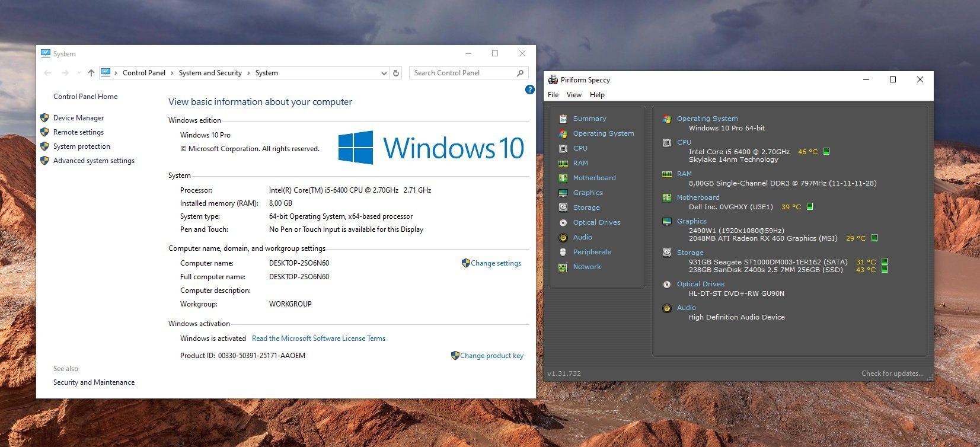The height and width of the screenshot is (447, 980).
Task: Click the Motherboard icon in Speccy sidebar
Action: (563, 178)
